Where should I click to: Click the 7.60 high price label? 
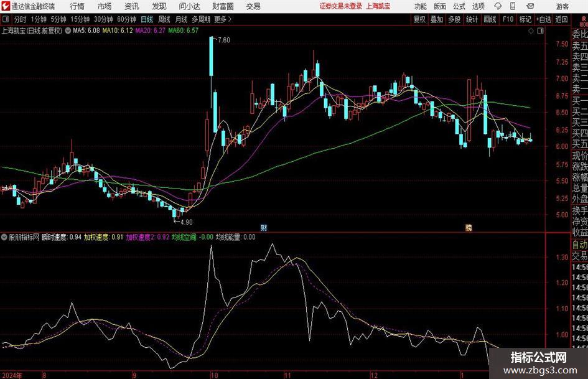(x=224, y=40)
